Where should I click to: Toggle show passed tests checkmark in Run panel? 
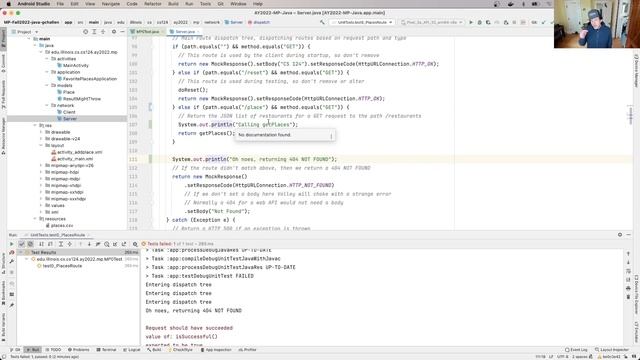tap(22, 244)
